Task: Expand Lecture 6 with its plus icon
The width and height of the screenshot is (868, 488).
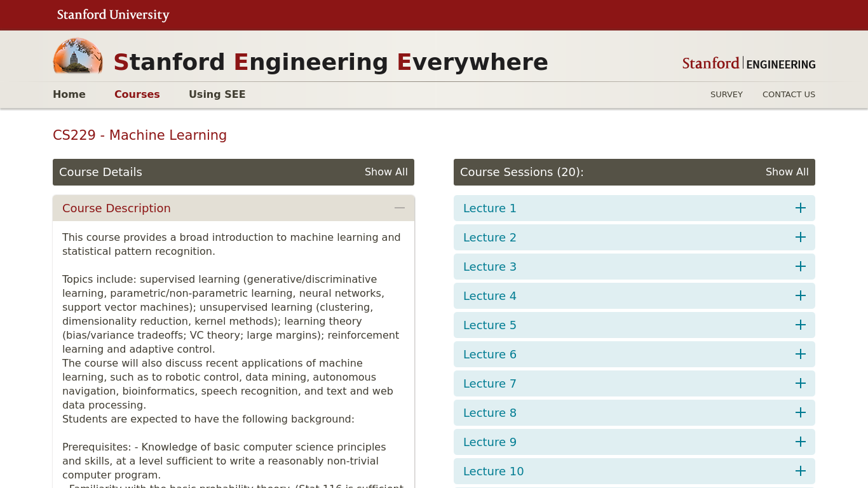Action: coord(801,354)
